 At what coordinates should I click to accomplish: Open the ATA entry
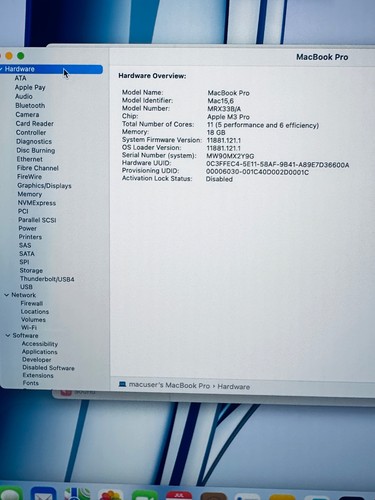[20, 78]
